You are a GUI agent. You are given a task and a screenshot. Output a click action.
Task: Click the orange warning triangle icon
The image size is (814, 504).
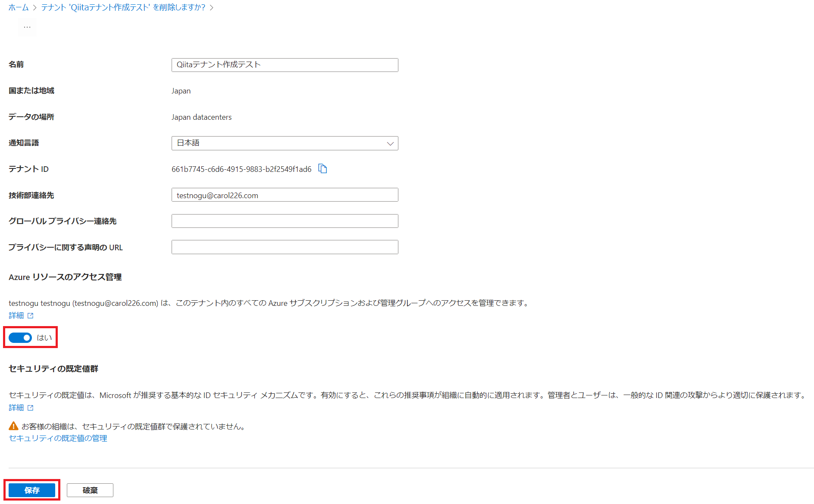coord(14,426)
